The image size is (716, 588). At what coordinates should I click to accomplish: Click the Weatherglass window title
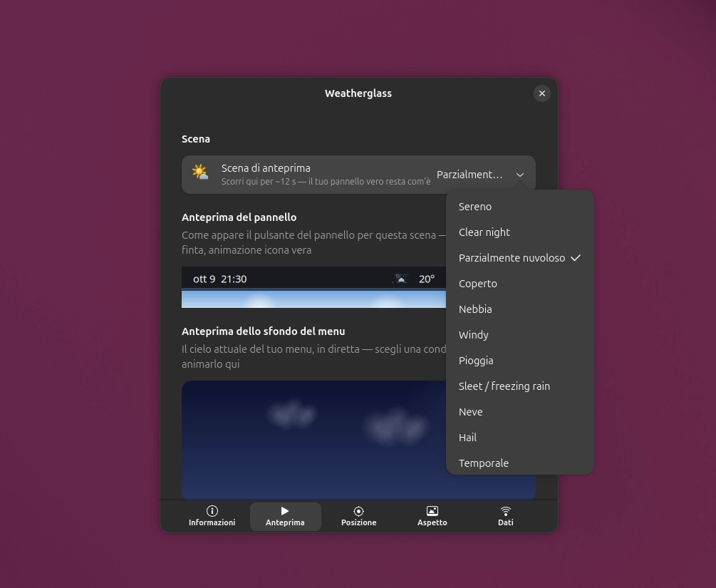(358, 93)
